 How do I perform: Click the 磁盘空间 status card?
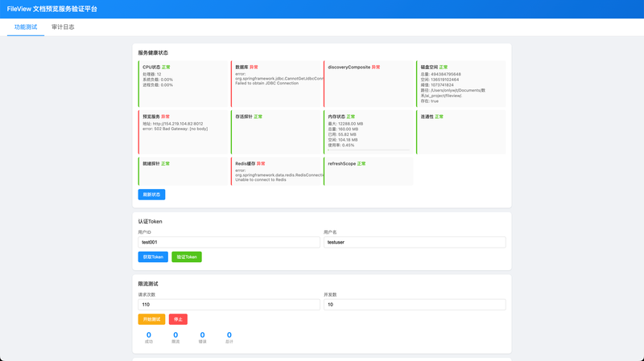point(460,84)
